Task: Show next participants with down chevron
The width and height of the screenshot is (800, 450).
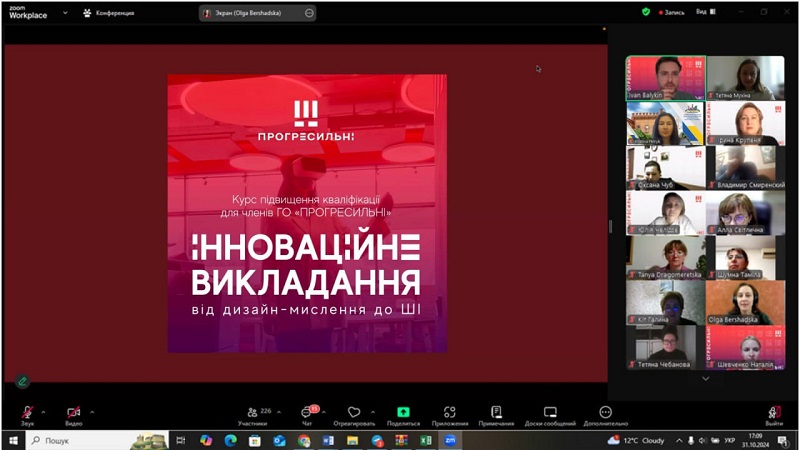Action: (706, 379)
